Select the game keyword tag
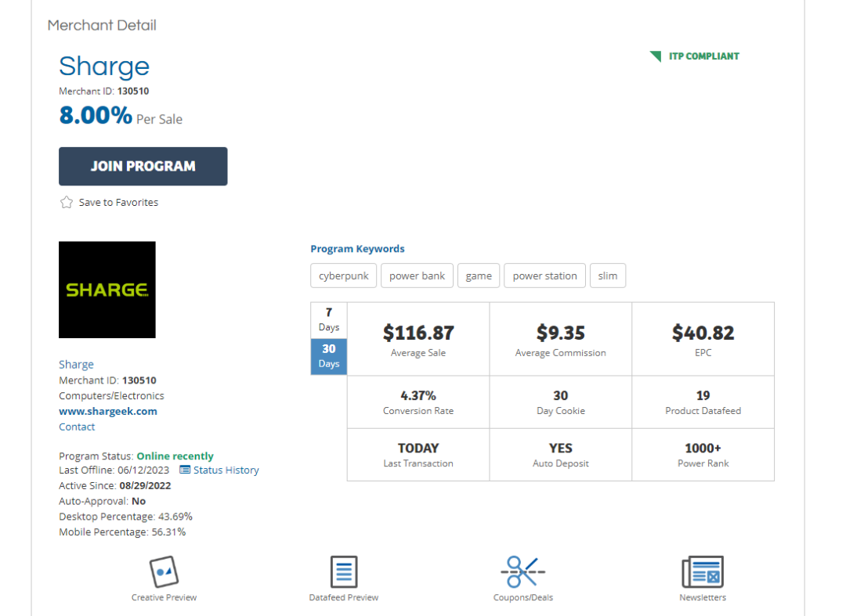 479,276
